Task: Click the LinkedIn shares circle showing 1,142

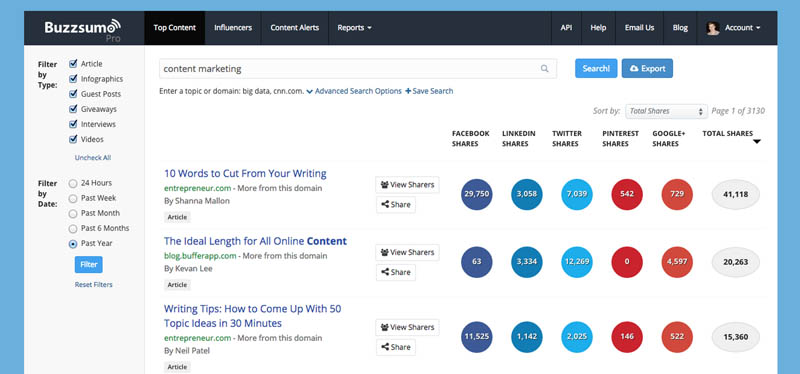Action: tap(527, 337)
